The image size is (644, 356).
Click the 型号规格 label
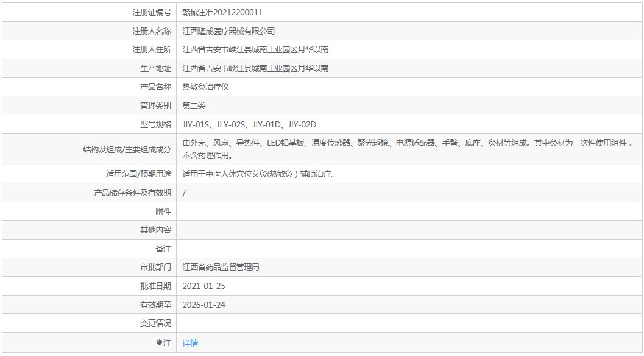click(155, 124)
